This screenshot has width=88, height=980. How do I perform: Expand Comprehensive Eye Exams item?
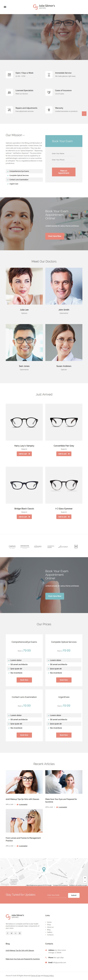click(x=24, y=171)
